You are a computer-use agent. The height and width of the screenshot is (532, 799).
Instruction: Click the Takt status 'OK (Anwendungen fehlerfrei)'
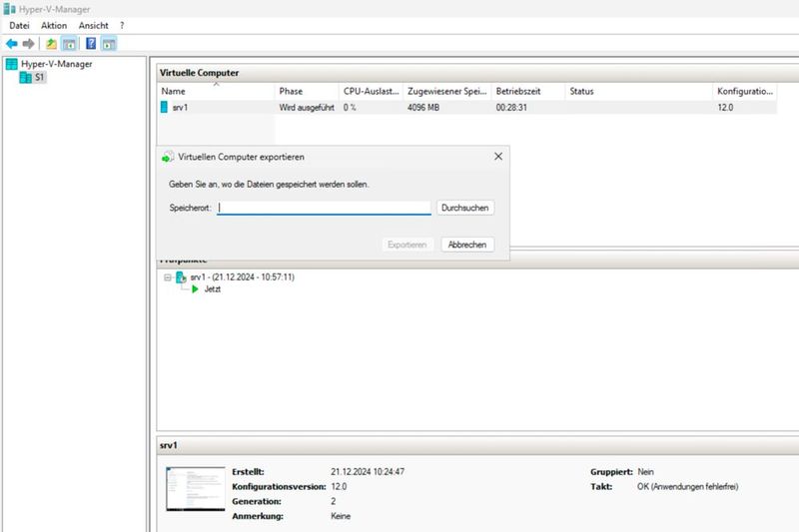click(687, 487)
